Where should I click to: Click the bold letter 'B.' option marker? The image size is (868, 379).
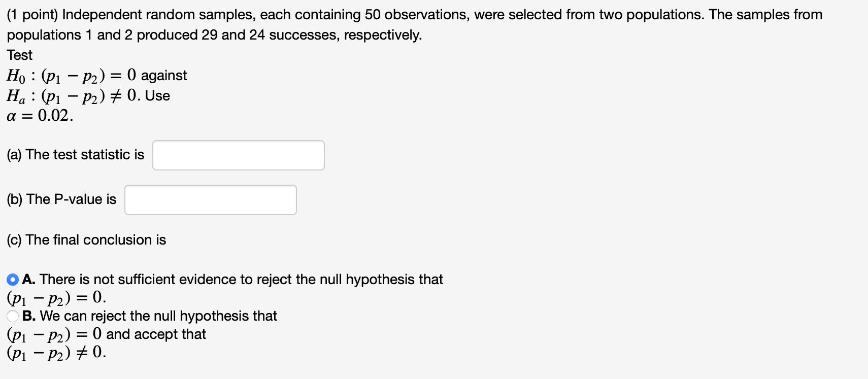tap(29, 316)
